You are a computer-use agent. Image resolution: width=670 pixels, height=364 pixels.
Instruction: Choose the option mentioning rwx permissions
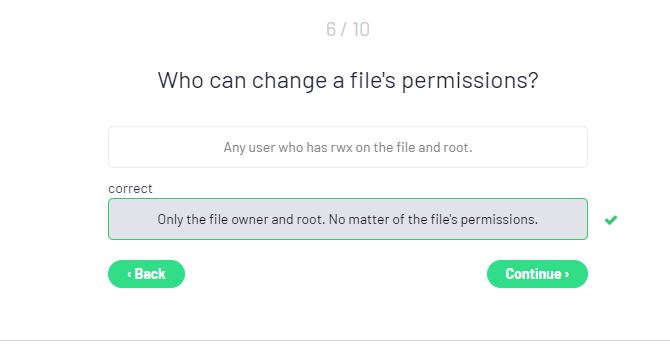tap(348, 147)
